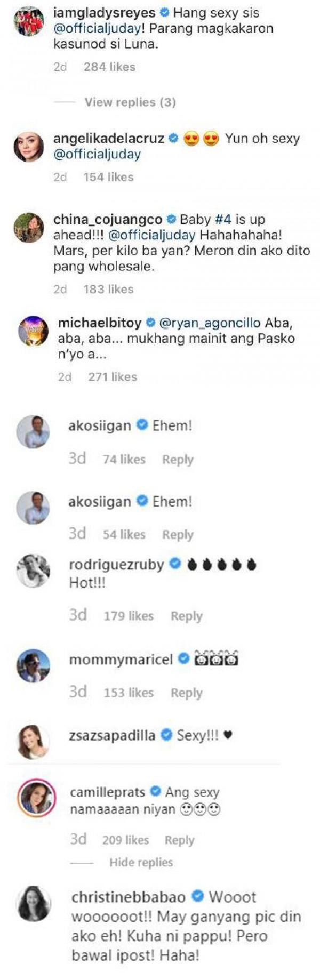Collapse replies with Hide replies
Viewport: 320px width, 980px height.
141,862
